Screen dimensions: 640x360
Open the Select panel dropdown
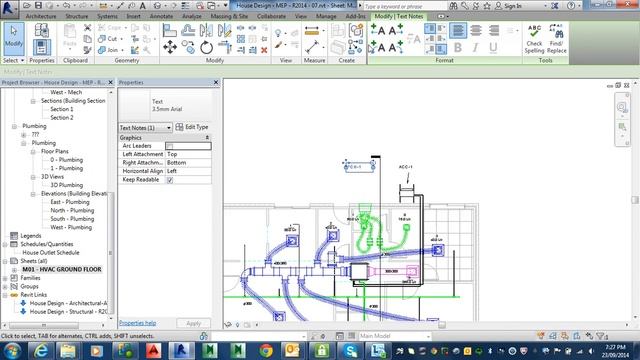click(x=13, y=60)
